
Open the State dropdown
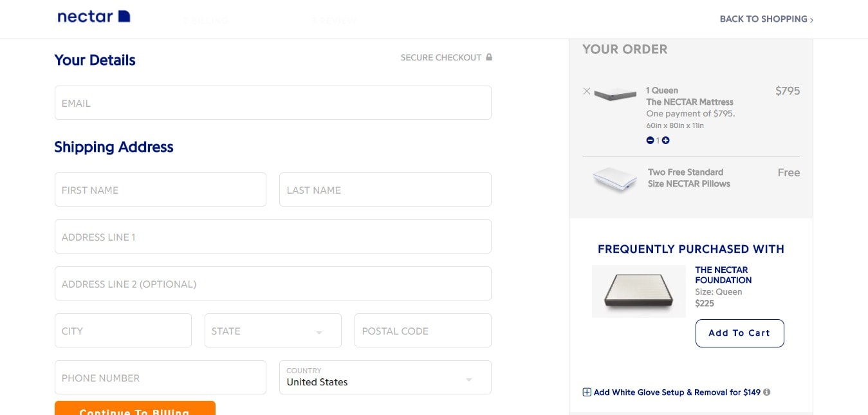(273, 331)
